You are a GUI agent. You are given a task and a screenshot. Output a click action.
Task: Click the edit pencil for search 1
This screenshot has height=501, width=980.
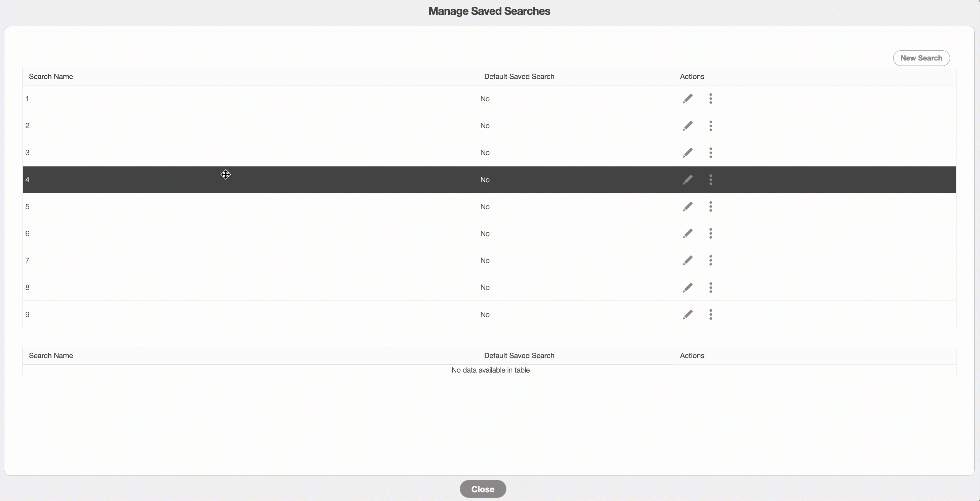[x=688, y=99]
